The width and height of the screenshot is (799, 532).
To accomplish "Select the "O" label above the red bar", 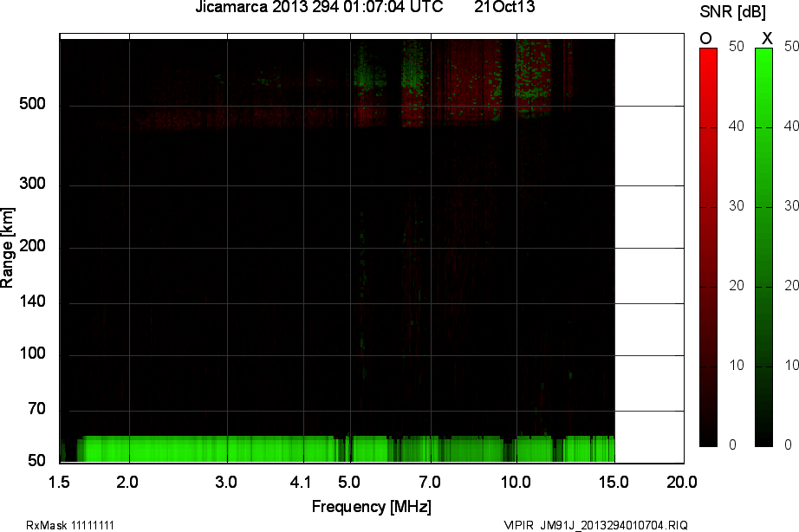I will pos(705,38).
